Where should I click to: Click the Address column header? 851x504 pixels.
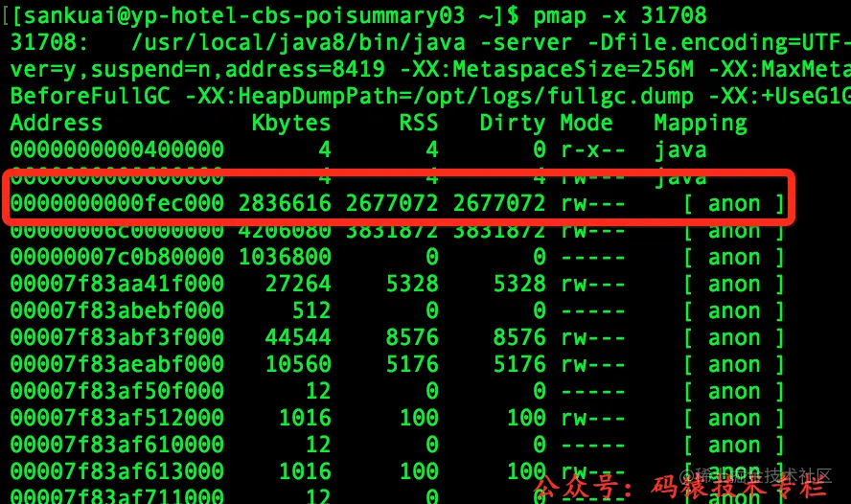pos(56,124)
